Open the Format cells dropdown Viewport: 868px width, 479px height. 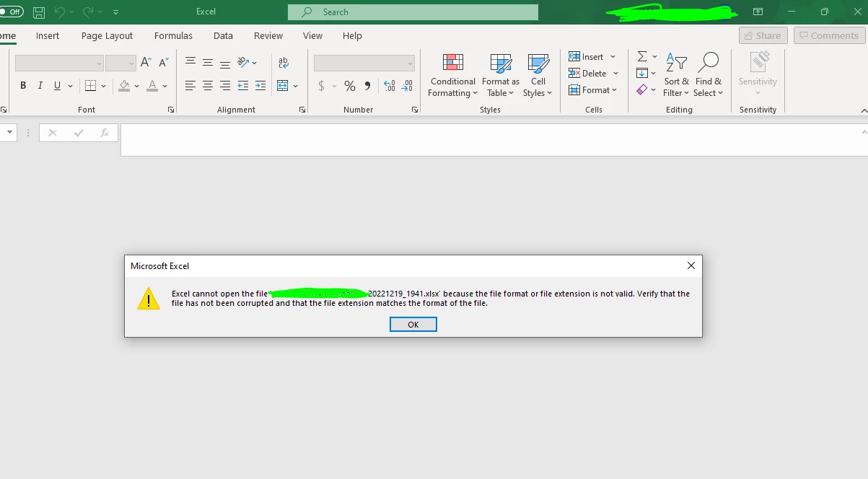(x=593, y=90)
